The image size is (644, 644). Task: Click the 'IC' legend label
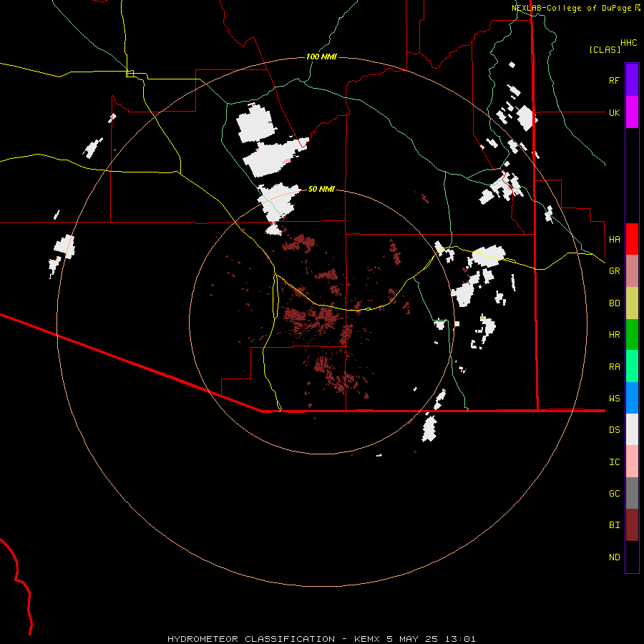614,462
